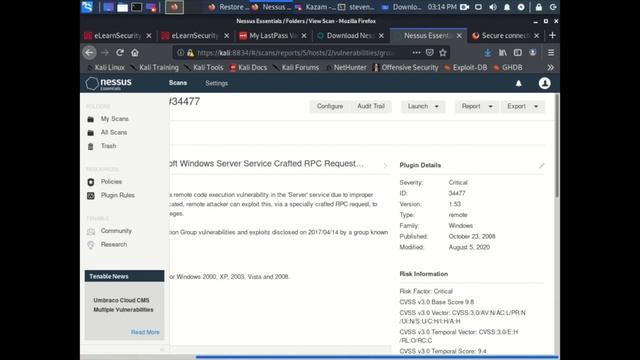The height and width of the screenshot is (360, 640).
Task: Close the Nessus Essentials browser tab
Action: (459, 36)
